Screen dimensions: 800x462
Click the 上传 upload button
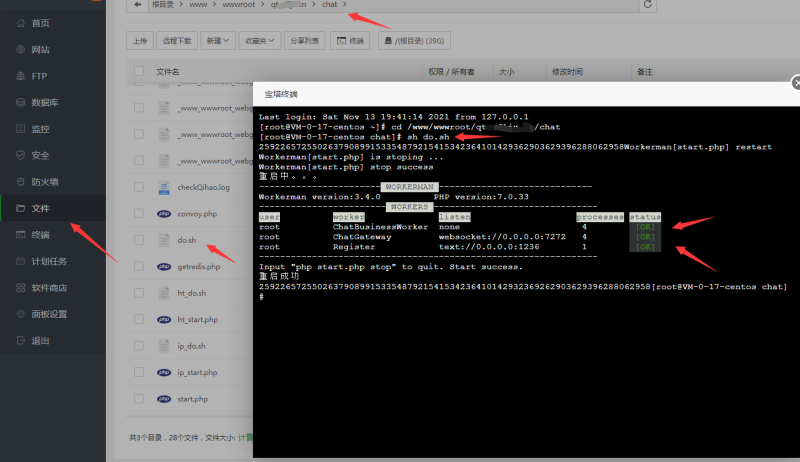click(x=140, y=41)
